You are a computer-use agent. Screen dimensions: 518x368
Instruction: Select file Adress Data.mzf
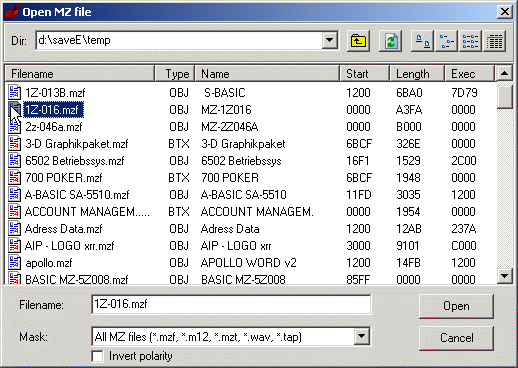(63, 229)
